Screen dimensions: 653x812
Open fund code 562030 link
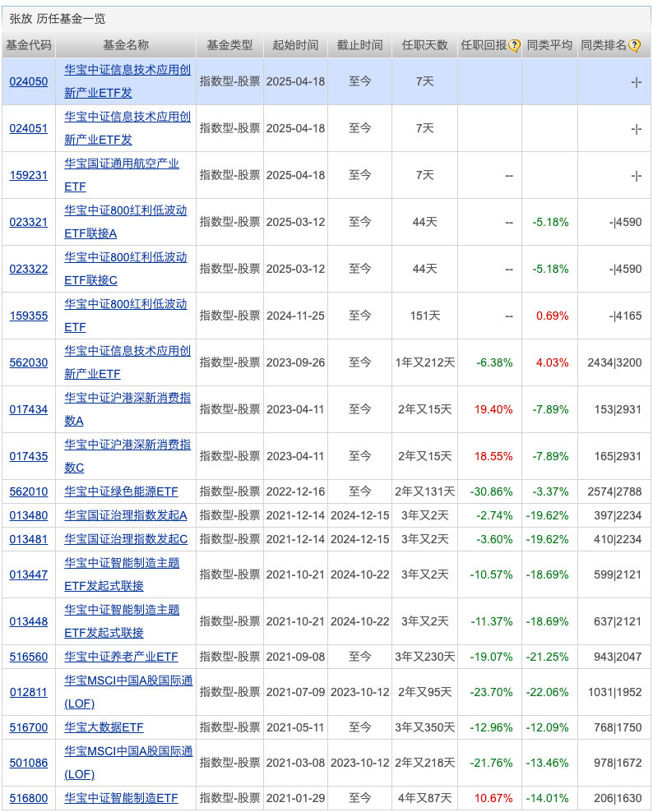pyautogui.click(x=29, y=362)
